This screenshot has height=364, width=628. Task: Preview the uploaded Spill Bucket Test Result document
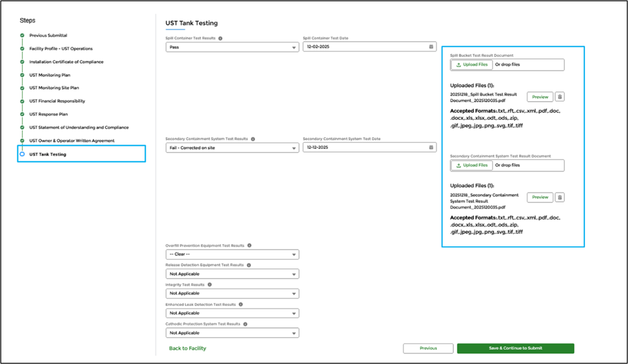pyautogui.click(x=540, y=97)
